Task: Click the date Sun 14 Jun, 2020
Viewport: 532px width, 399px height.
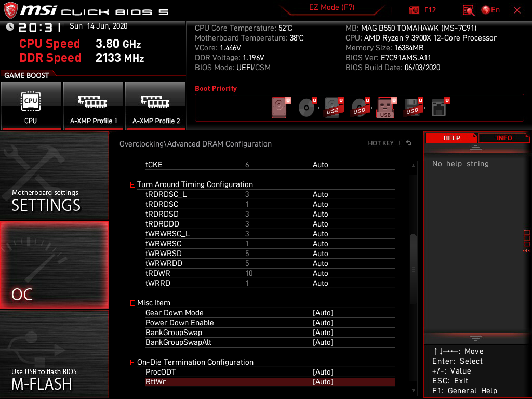Action: (x=98, y=26)
